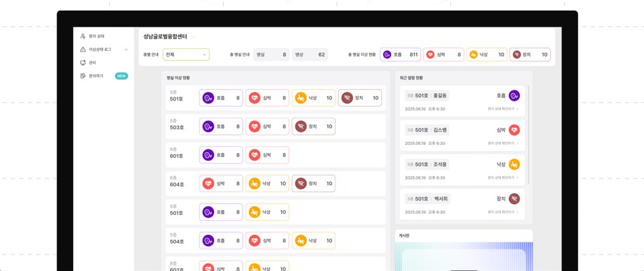Open the 층별 안내 전체 dropdown
644x271 pixels.
tap(185, 55)
